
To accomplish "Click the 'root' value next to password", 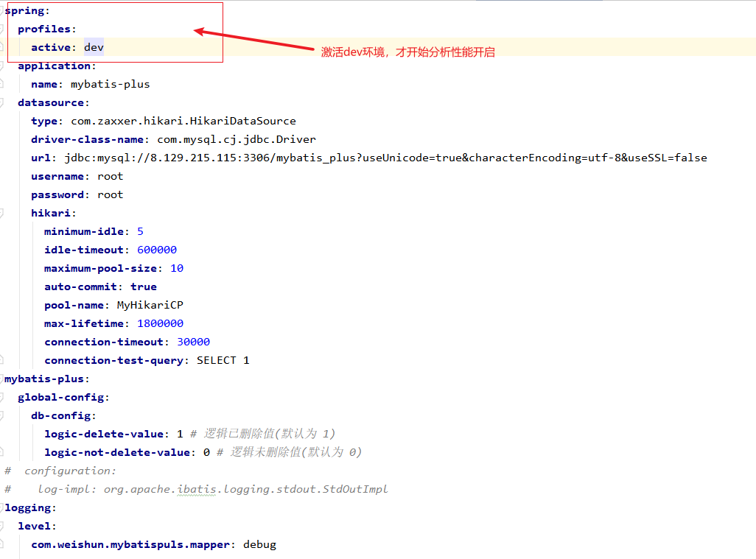I will pyautogui.click(x=110, y=194).
